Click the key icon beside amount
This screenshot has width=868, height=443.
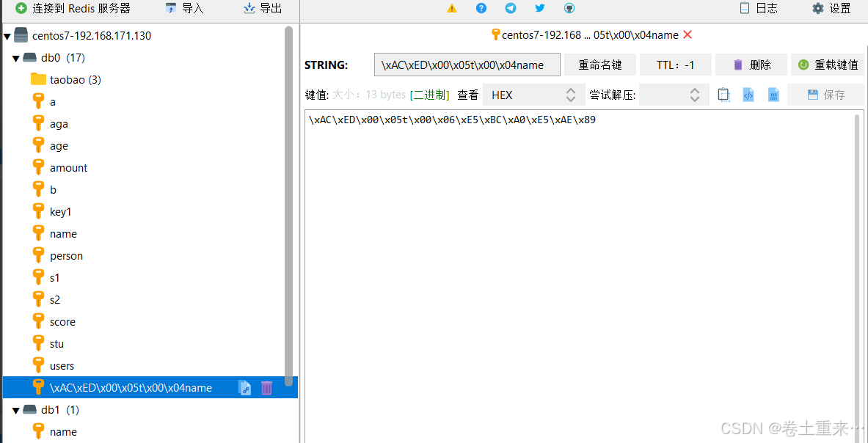point(38,167)
